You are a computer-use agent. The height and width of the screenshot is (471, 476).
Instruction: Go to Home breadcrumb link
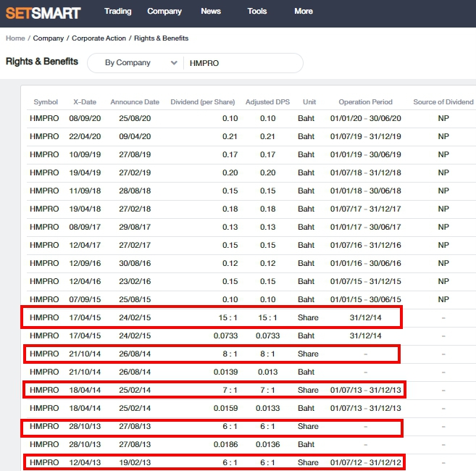pos(14,38)
